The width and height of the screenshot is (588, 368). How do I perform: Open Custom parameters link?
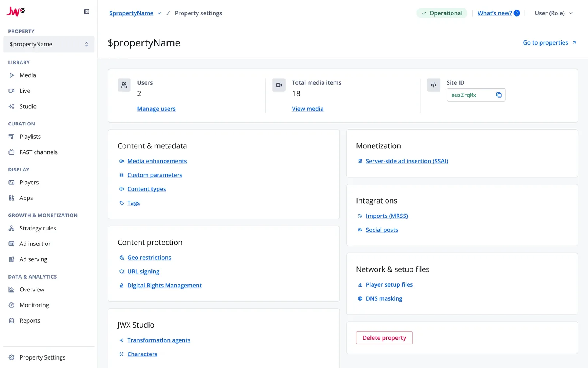pos(155,175)
